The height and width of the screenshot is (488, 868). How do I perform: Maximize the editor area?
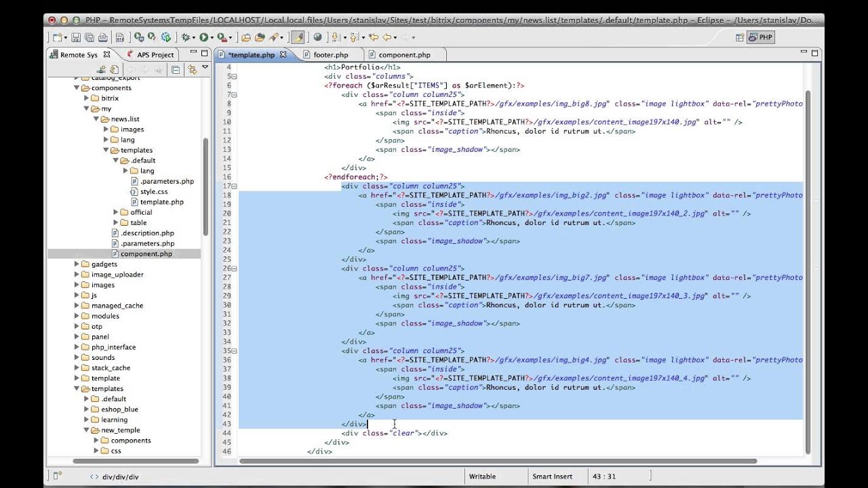(814, 53)
